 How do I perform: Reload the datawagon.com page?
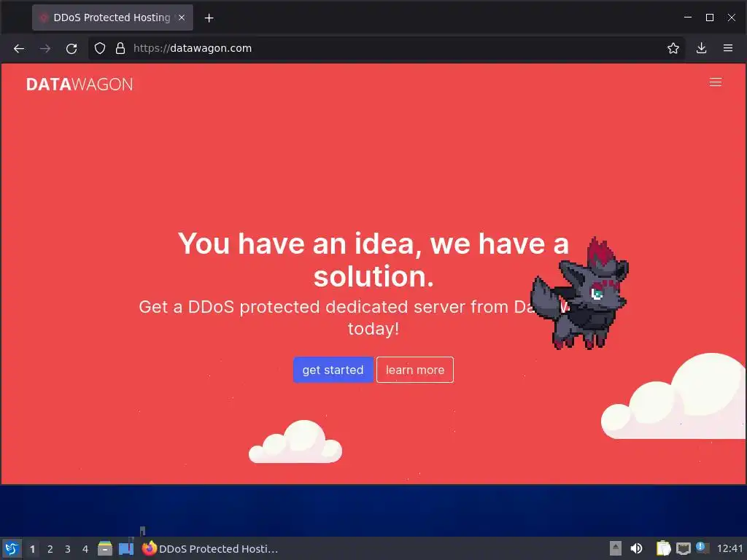(x=71, y=49)
